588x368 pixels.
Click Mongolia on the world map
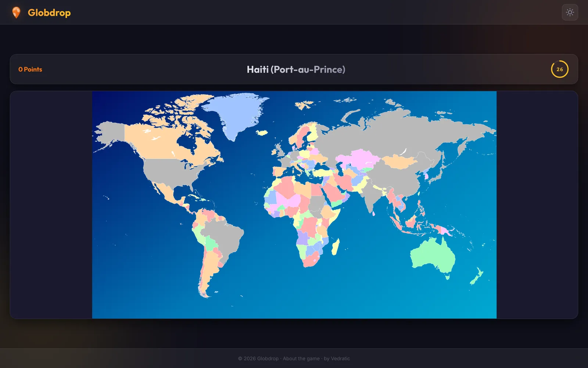399,161
